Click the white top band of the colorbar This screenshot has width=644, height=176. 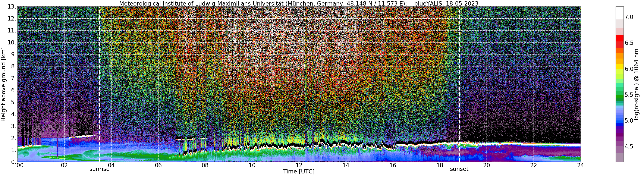pyautogui.click(x=619, y=13)
